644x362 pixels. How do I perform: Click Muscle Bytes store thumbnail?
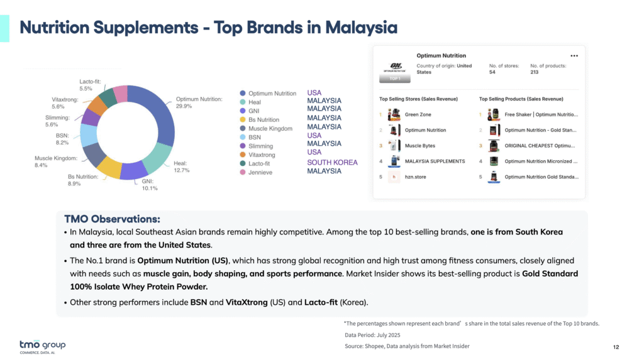[x=394, y=146]
